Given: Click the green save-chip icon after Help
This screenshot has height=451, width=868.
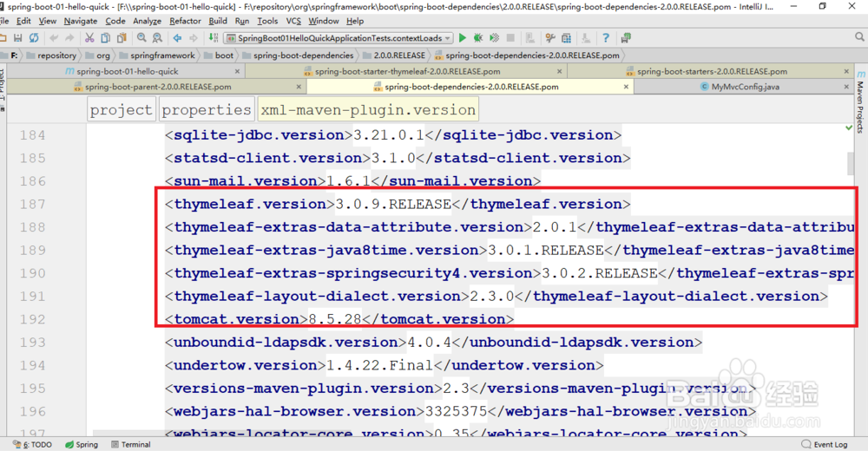Looking at the screenshot, I should point(626,38).
